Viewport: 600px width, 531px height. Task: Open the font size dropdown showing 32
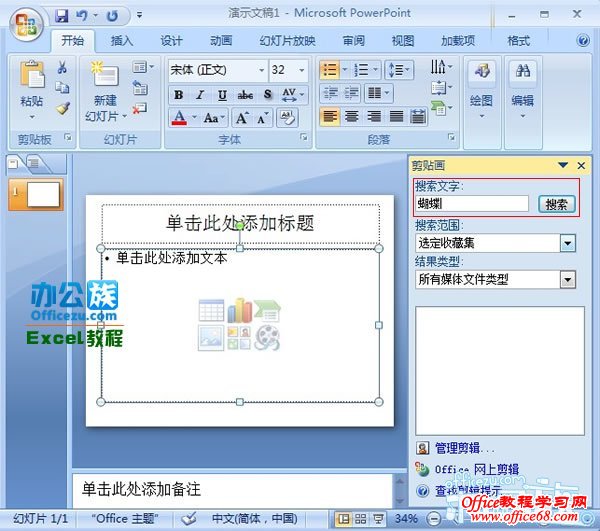coord(302,70)
